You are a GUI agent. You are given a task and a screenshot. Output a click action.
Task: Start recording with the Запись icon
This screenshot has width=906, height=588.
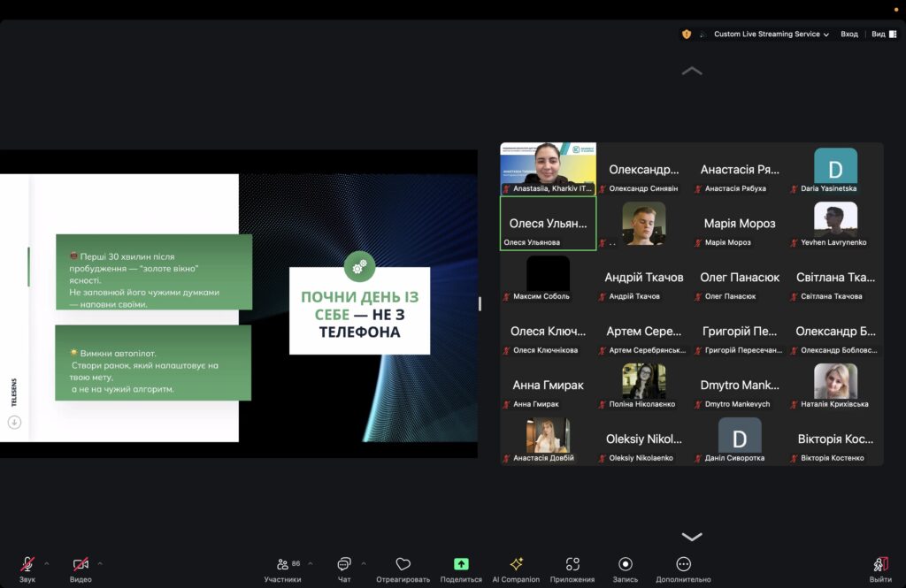(626, 564)
